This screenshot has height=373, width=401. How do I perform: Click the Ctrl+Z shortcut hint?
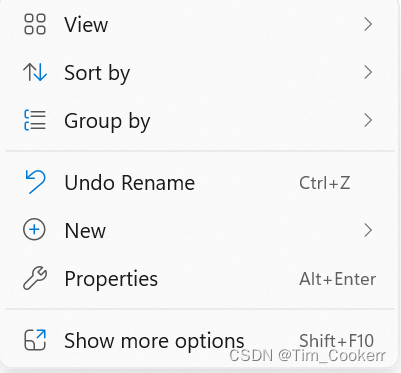click(325, 183)
